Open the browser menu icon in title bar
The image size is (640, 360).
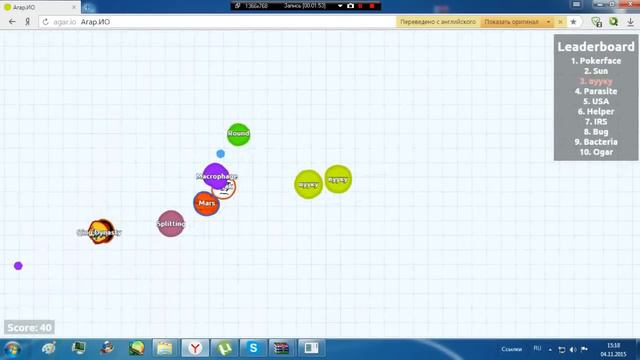pyautogui.click(x=576, y=4)
